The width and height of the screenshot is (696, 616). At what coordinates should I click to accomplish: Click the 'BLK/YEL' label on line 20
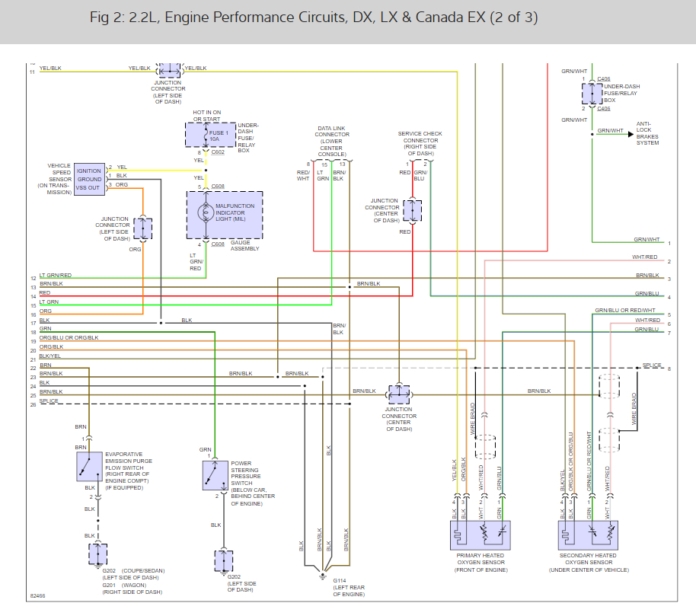pyautogui.click(x=49, y=356)
